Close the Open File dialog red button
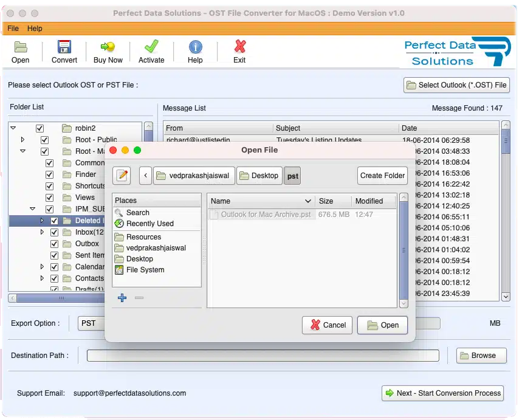Screen dimensions: 522x420 click(113, 150)
